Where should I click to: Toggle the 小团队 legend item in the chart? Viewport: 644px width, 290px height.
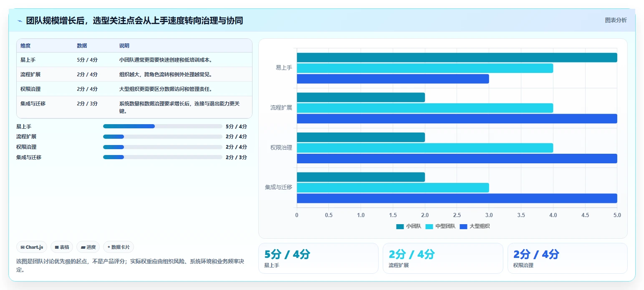click(x=409, y=226)
